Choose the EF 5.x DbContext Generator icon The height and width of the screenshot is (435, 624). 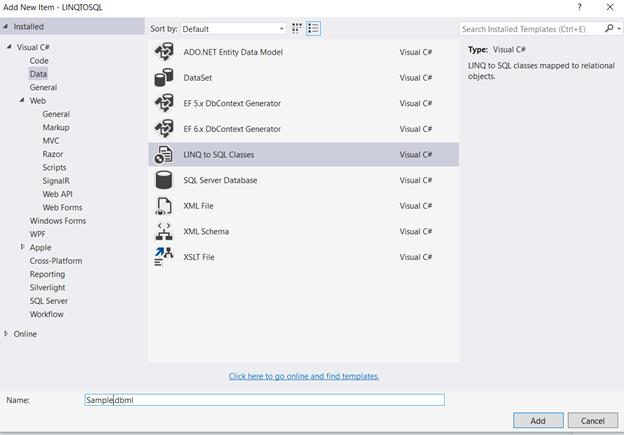(x=164, y=103)
